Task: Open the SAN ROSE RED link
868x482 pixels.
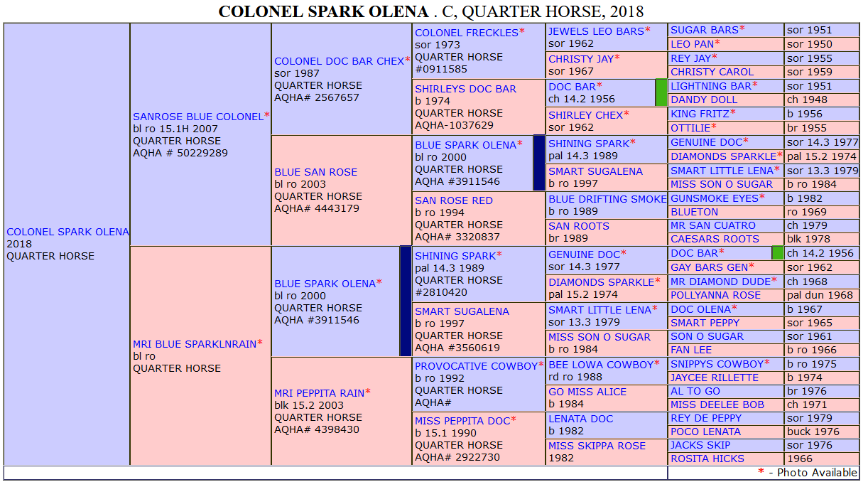Action: (x=453, y=200)
